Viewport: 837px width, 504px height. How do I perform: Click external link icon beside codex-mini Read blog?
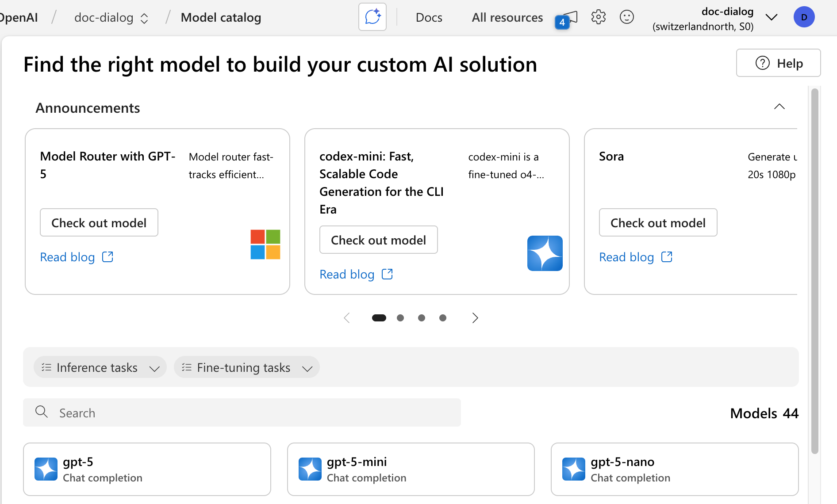(387, 274)
